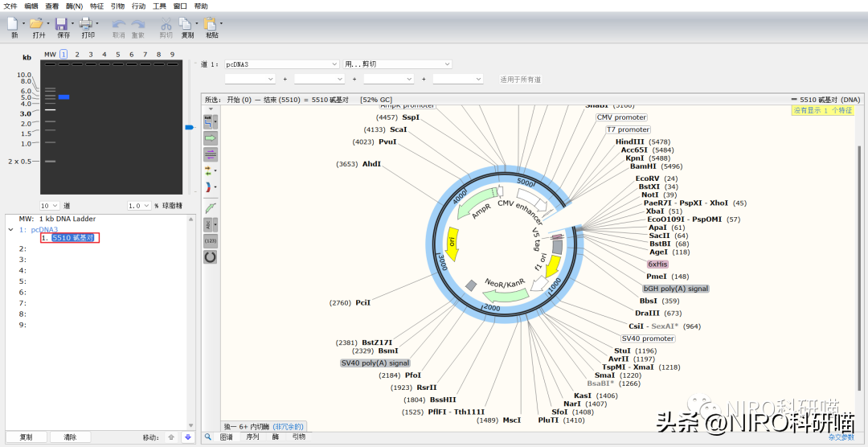Open the pcDNA3 lane sequence dropdown
The width and height of the screenshot is (868, 447).
click(334, 64)
